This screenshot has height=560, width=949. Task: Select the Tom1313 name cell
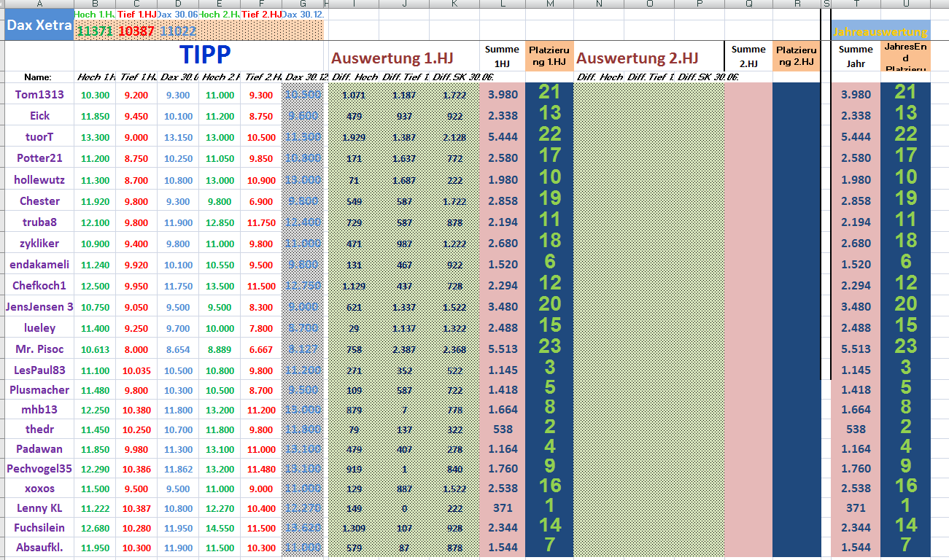tap(39, 94)
